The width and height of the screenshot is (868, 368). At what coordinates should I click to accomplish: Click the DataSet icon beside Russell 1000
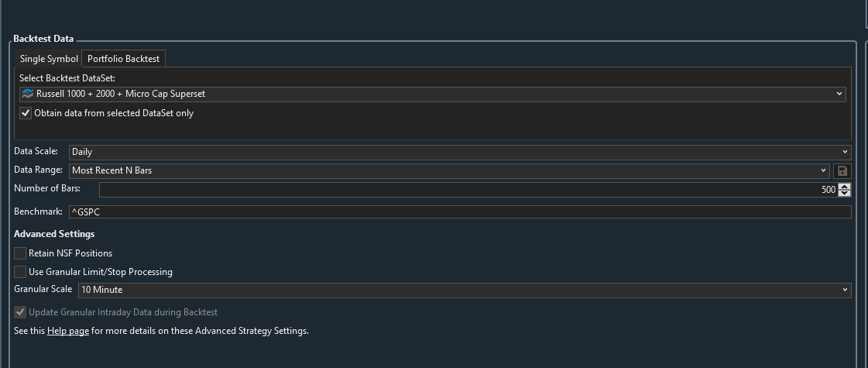coord(27,94)
